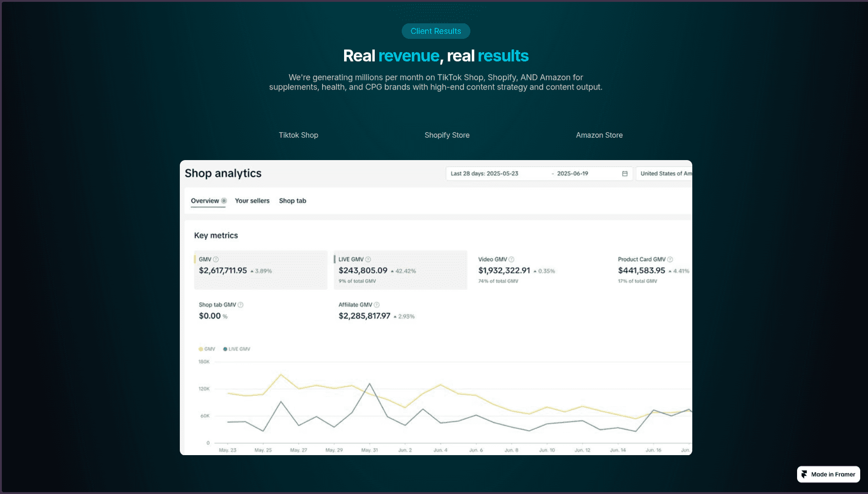868x494 pixels.
Task: Click the $243,805.09 LIVE GMV value
Action: 363,271
